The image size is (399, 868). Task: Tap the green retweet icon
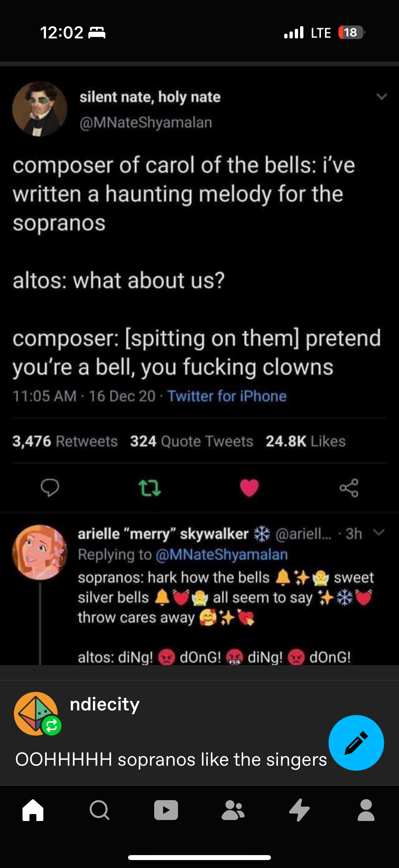tap(150, 488)
